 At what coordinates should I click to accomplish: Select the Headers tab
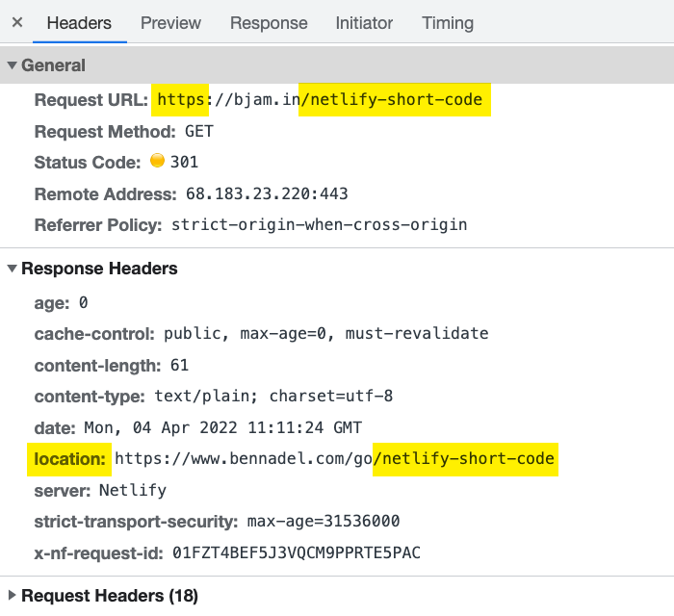pos(79,23)
